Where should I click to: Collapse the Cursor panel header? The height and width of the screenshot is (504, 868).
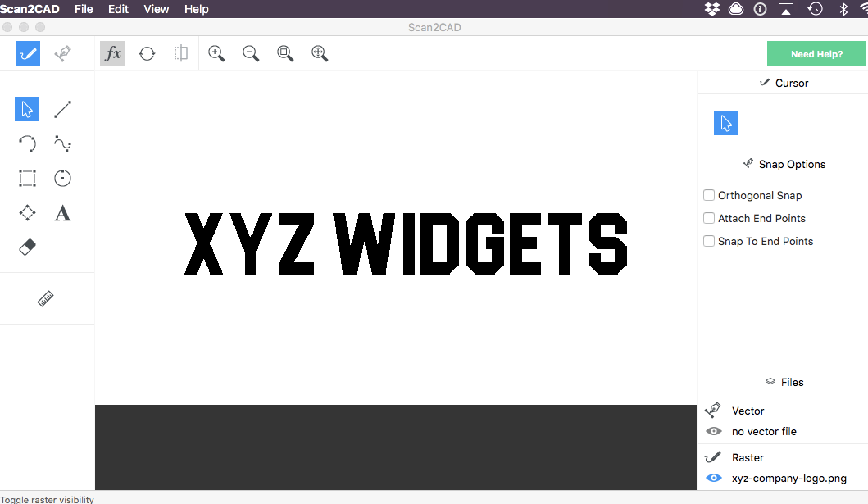(x=782, y=83)
